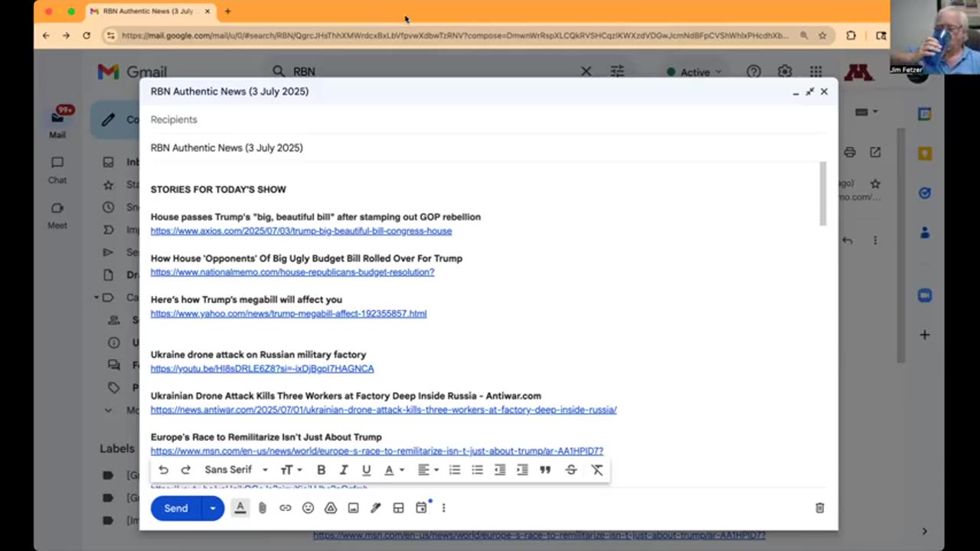Screen dimensions: 980x551
Task: Open Gmail search filter options icon
Action: (617, 71)
